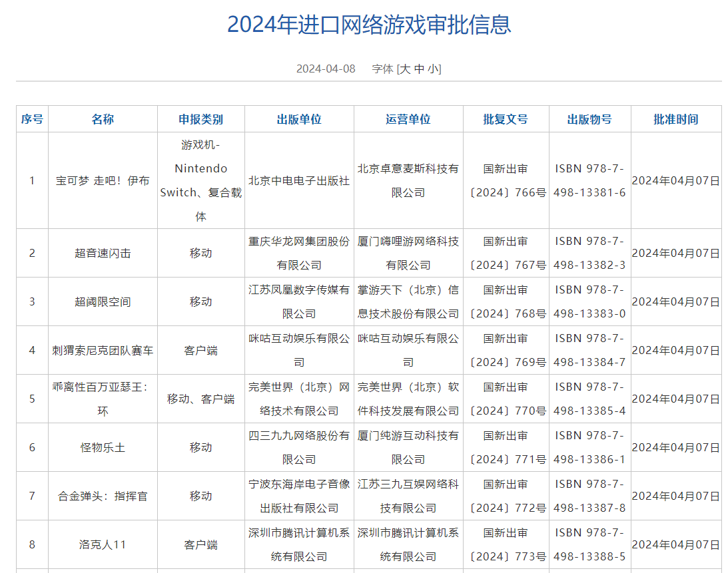Click the 名称 column header
Screen dimensions: 728x573
tap(103, 119)
